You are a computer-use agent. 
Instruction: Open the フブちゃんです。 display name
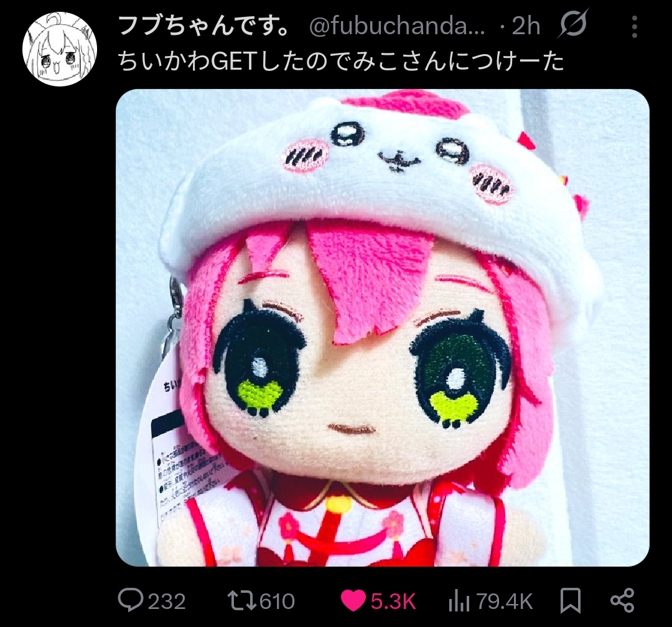[x=203, y=26]
